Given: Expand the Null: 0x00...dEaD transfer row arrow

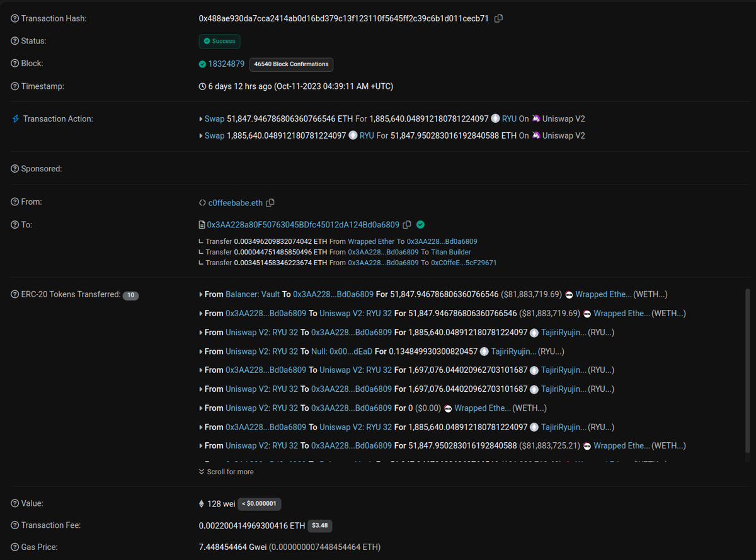Looking at the screenshot, I should click(201, 351).
